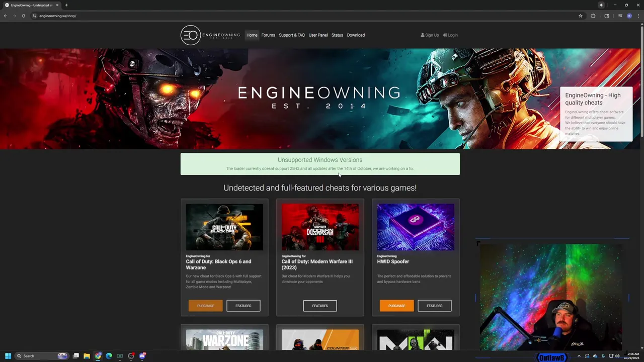This screenshot has height=362, width=644.
Task: Open the Chrome extensions puzzle icon
Action: tap(593, 16)
